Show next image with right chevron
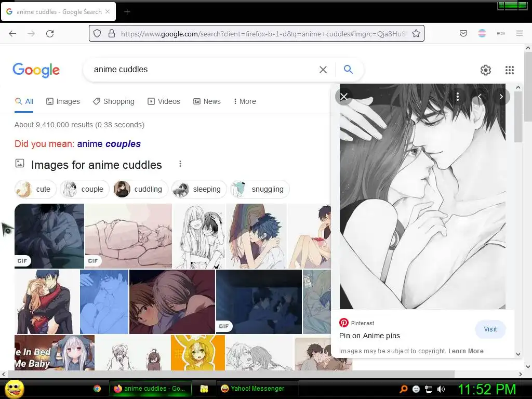This screenshot has height=399, width=532. [501, 97]
